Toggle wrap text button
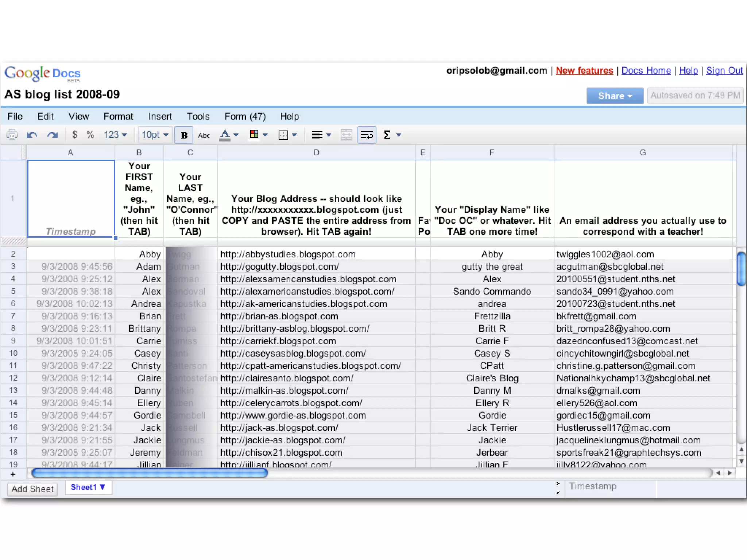 click(367, 135)
